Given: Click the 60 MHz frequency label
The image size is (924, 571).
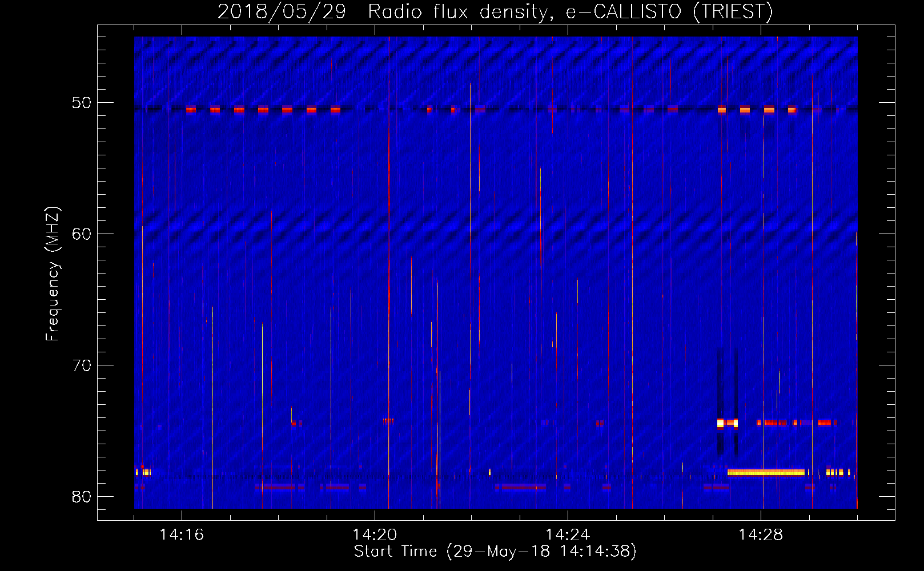Looking at the screenshot, I should [x=82, y=234].
